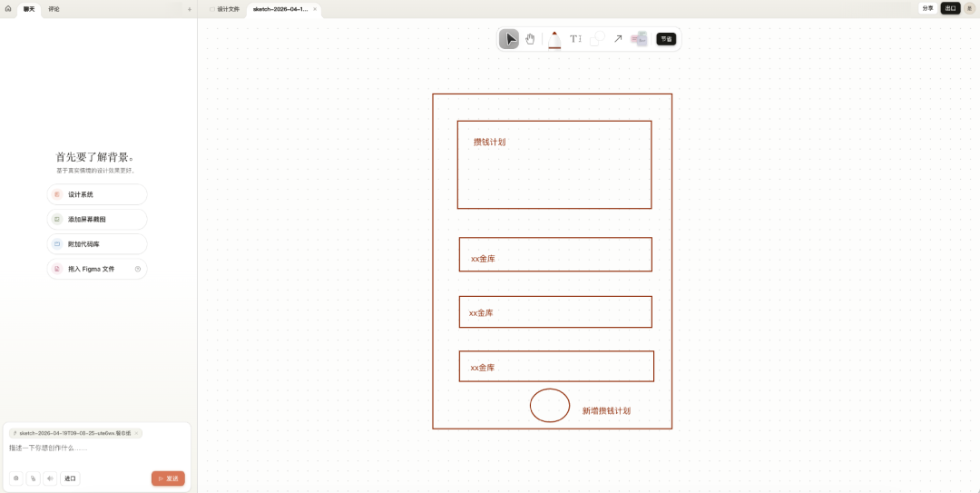The width and height of the screenshot is (980, 493).
Task: Select the Text tool
Action: [x=575, y=39]
